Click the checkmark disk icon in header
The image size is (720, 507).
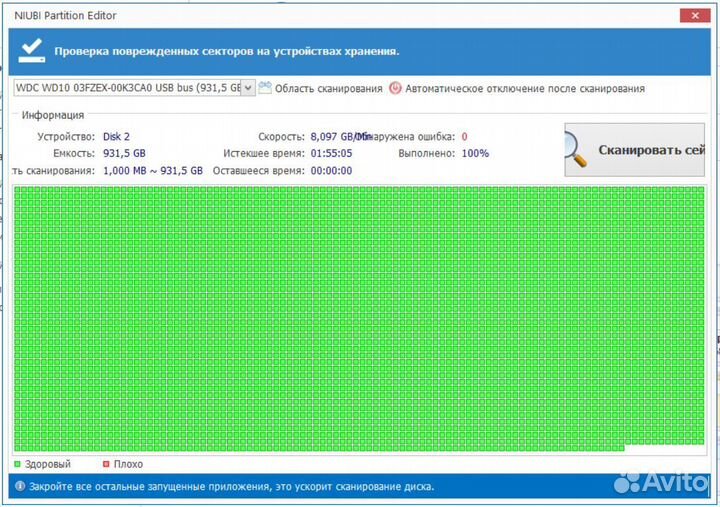click(32, 51)
